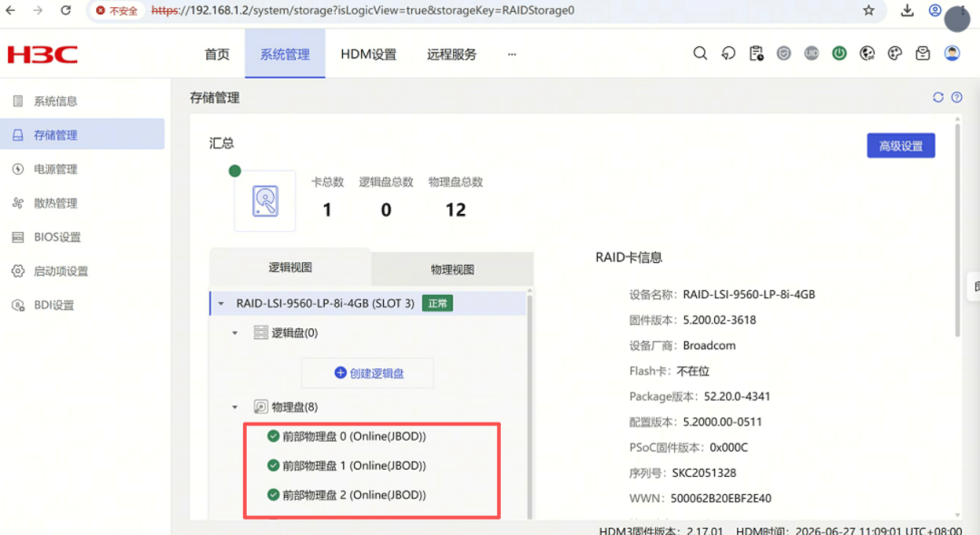Select 前部物理盘 1 (Online(JBOD))
This screenshot has width=980, height=535.
(354, 465)
